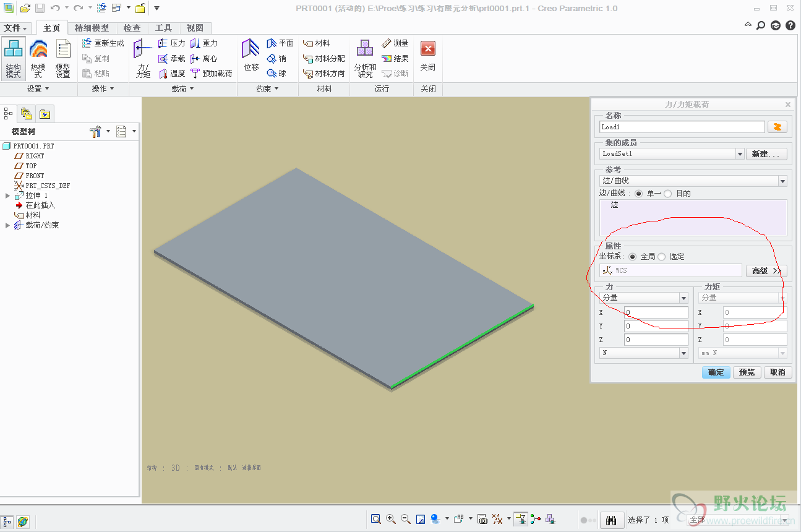
Task: Open the 力 分量 (Force components) dropdown
Action: pyautogui.click(x=683, y=298)
